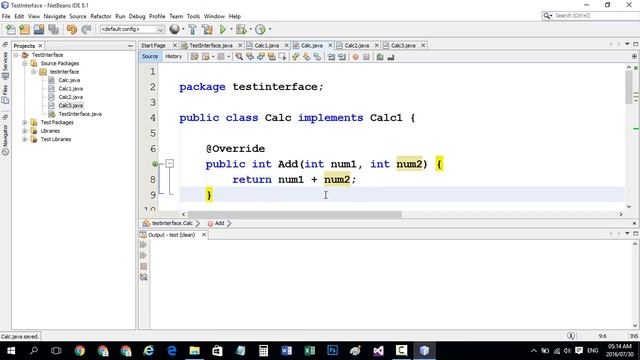640x360 pixels.
Task: Switch to the TestInterface.java editor tab
Action: click(x=211, y=45)
